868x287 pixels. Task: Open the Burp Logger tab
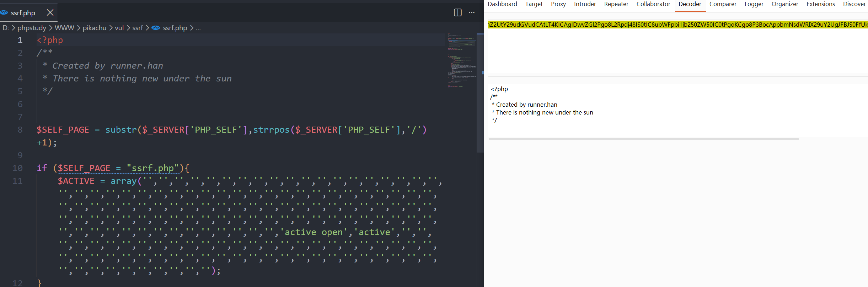754,4
